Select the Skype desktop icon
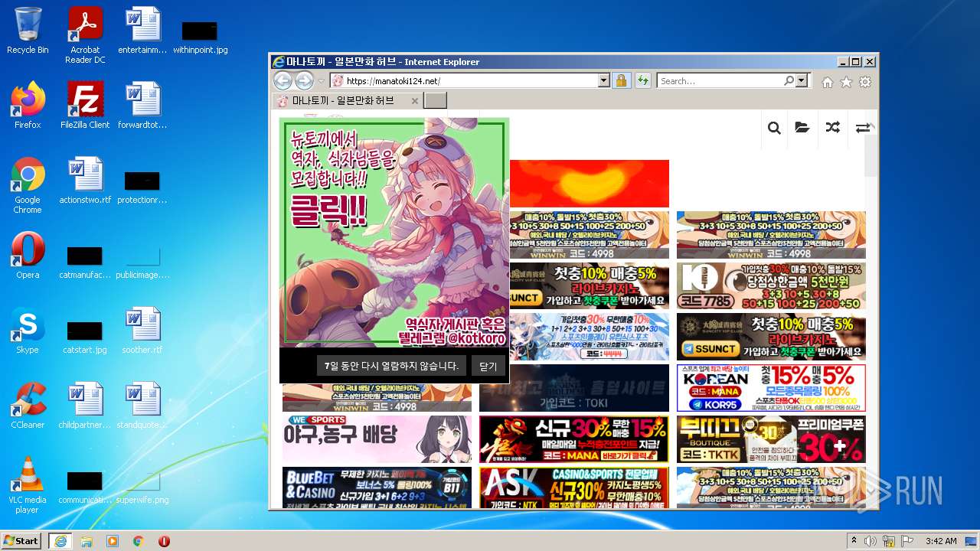The width and height of the screenshot is (980, 551). coord(28,331)
